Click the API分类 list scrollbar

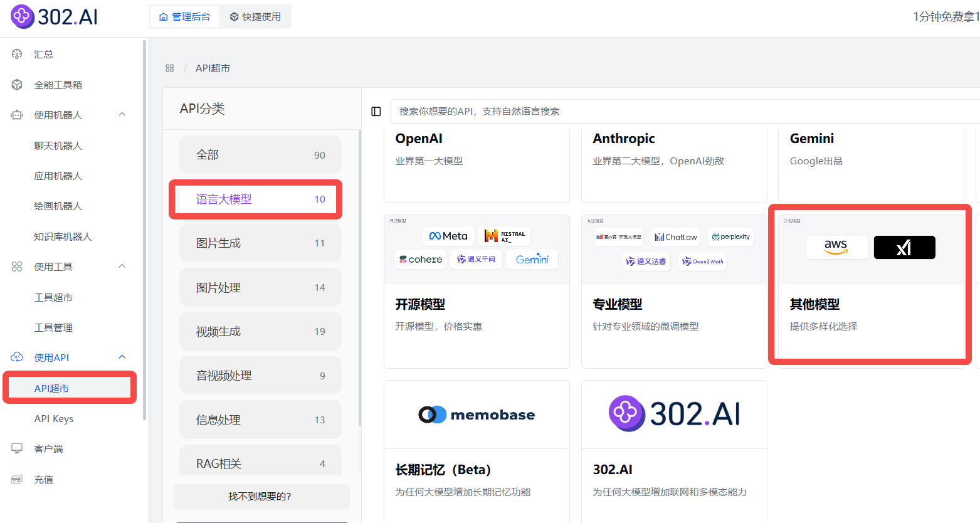[x=360, y=278]
